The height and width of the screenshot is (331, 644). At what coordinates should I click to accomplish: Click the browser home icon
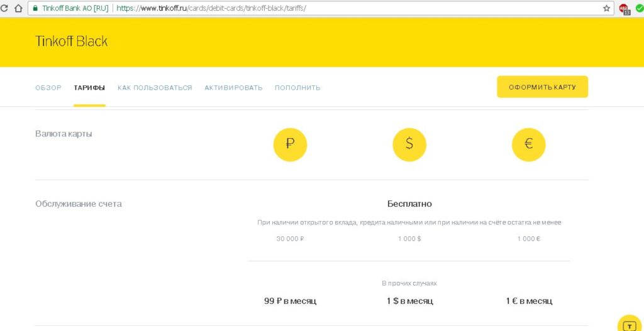coord(18,8)
